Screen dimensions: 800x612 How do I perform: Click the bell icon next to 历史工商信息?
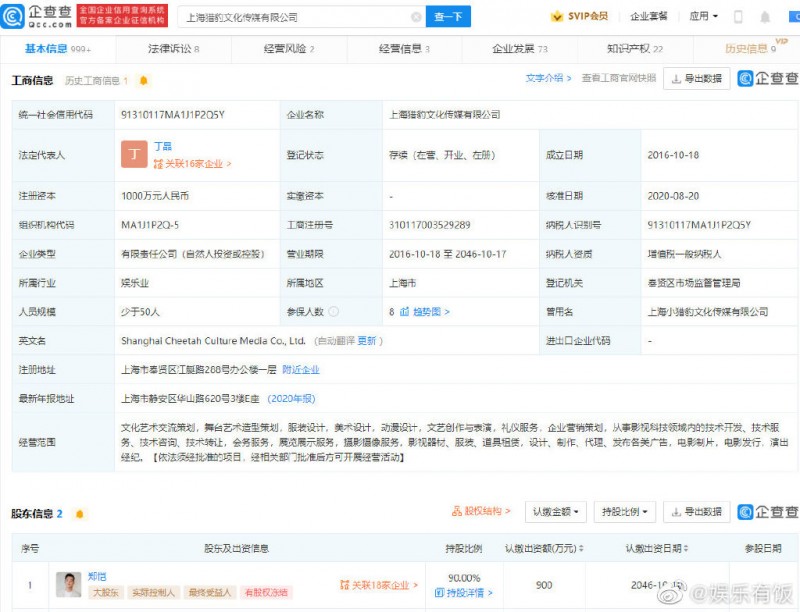(x=144, y=80)
